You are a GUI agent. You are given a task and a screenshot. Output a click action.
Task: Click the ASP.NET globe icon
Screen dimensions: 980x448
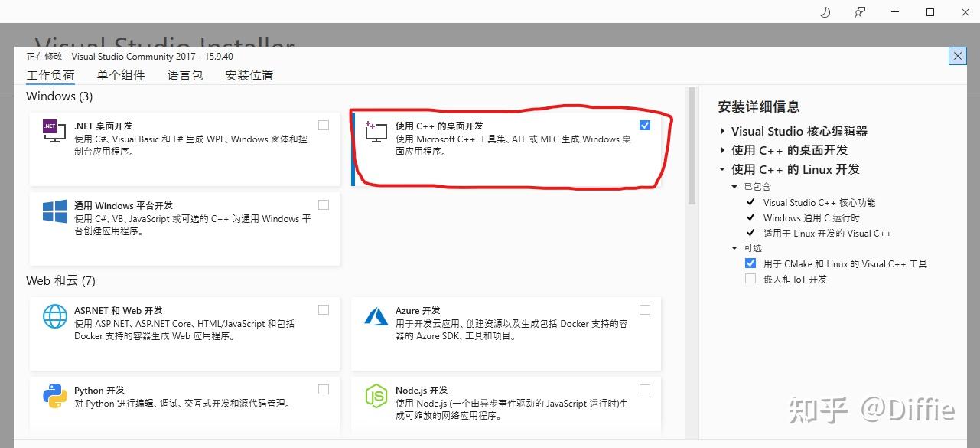[55, 316]
